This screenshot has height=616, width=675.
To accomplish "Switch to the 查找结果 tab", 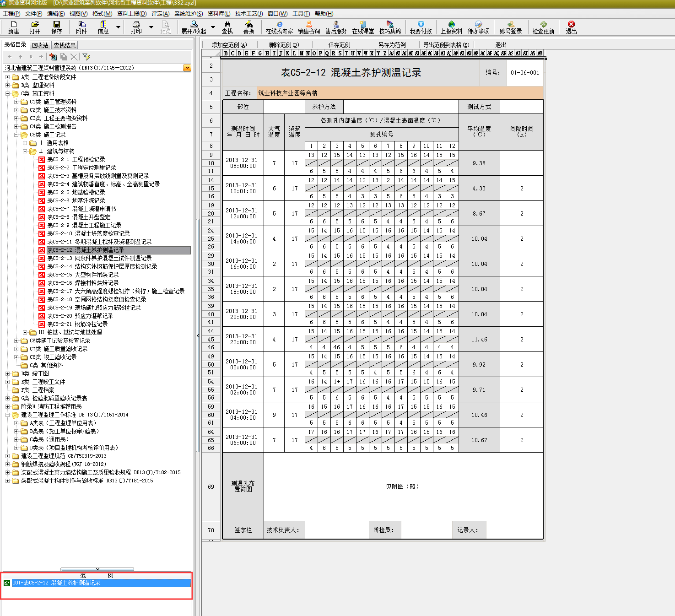I will coord(65,45).
